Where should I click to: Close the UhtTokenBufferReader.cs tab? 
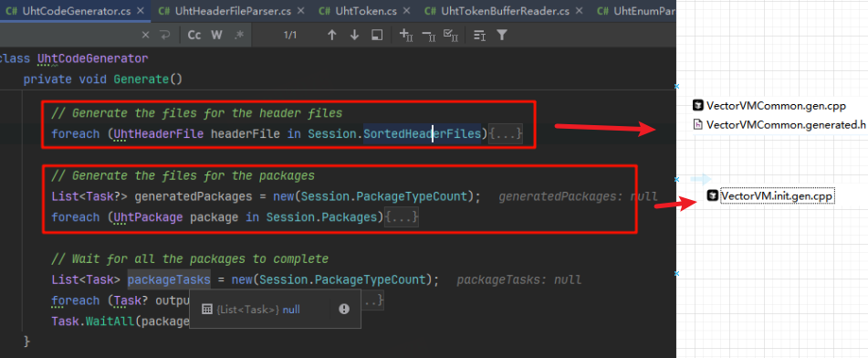click(579, 11)
